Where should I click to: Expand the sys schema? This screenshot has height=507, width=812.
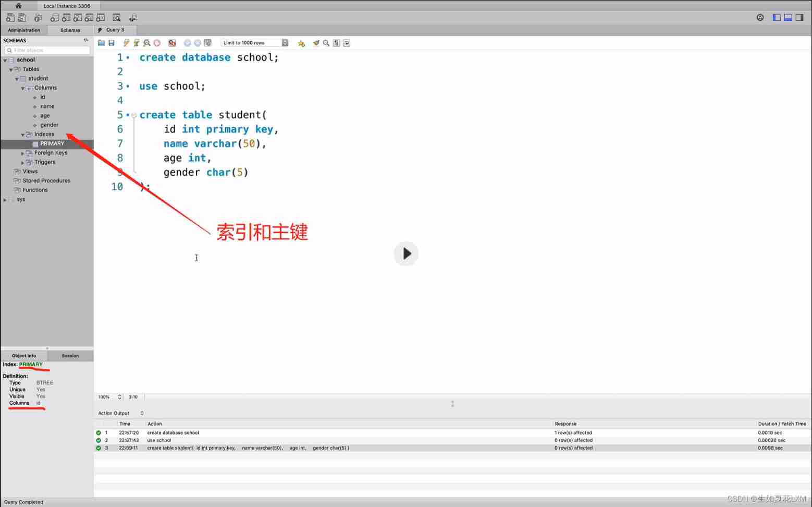point(5,200)
